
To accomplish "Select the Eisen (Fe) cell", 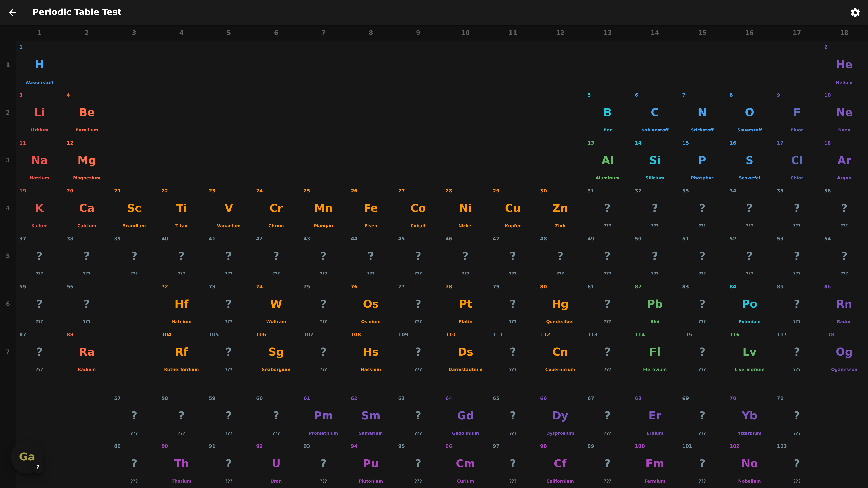I will [371, 209].
